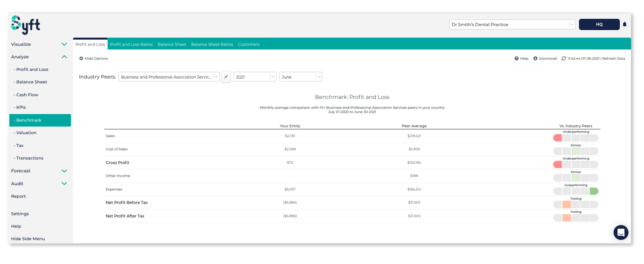Open Help at top right
644x264 pixels.
521,59
